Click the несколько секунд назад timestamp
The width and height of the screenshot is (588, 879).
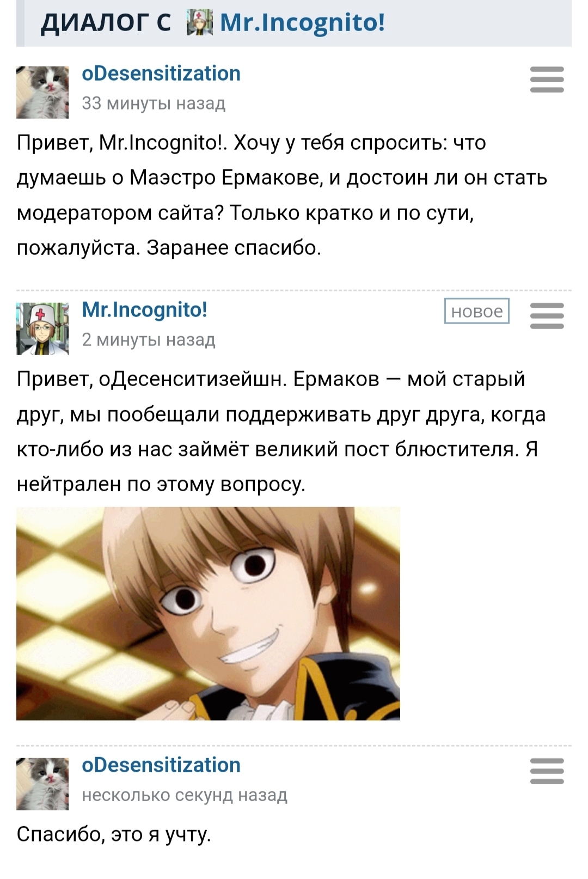pyautogui.click(x=185, y=795)
